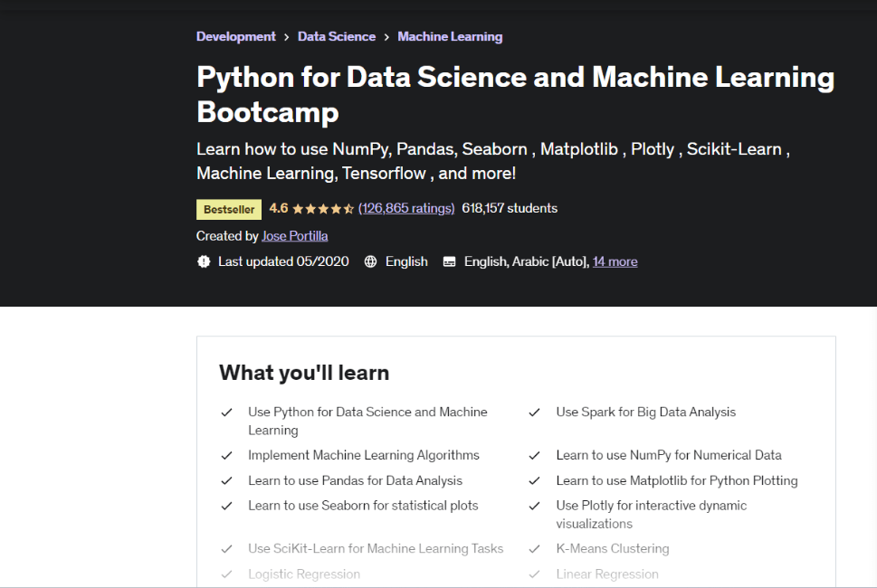The image size is (877, 588).
Task: Click the K-Means Clustering list item
Action: [x=613, y=548]
